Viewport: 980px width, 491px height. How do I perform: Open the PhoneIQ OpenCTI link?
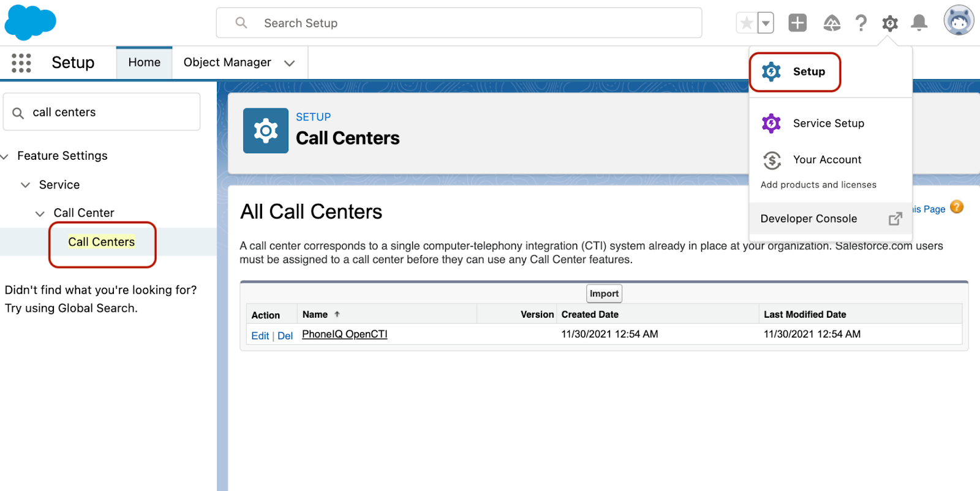344,334
